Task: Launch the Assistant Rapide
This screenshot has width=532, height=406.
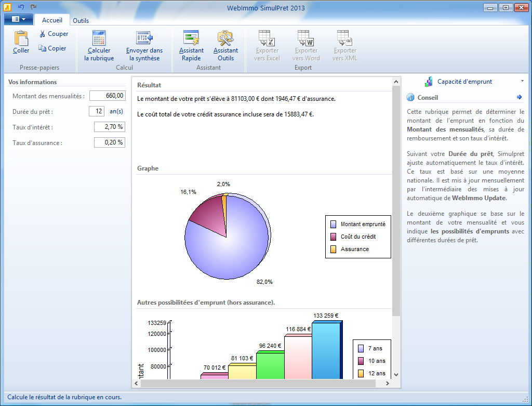Action: click(191, 46)
